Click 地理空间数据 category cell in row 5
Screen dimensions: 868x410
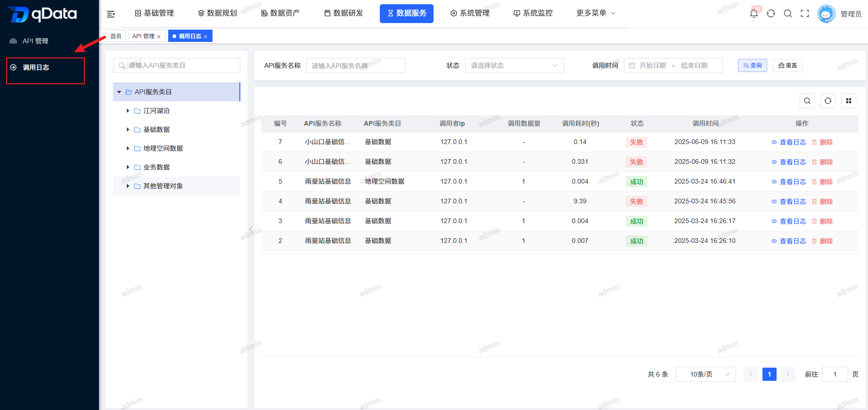[x=385, y=181]
